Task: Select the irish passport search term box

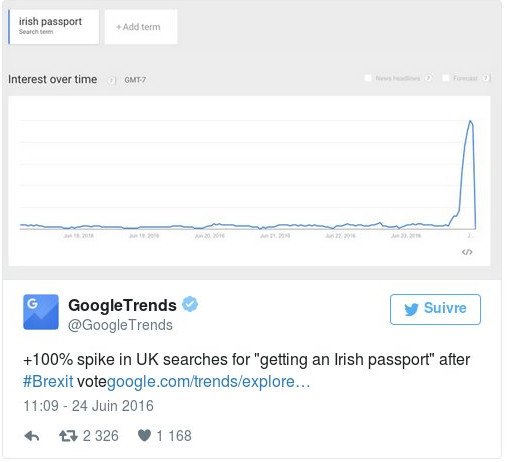Action: [54, 27]
